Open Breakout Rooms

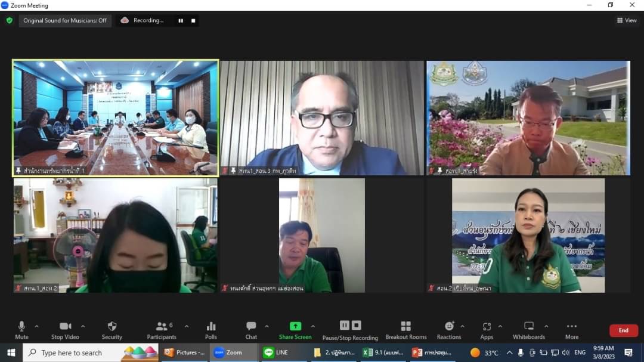[x=406, y=330]
